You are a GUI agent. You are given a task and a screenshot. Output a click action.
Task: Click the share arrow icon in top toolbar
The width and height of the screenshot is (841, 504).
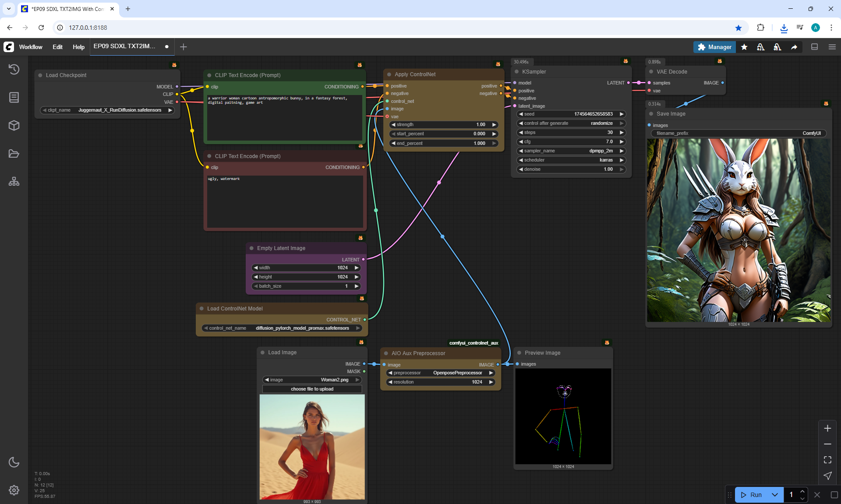[x=794, y=47]
